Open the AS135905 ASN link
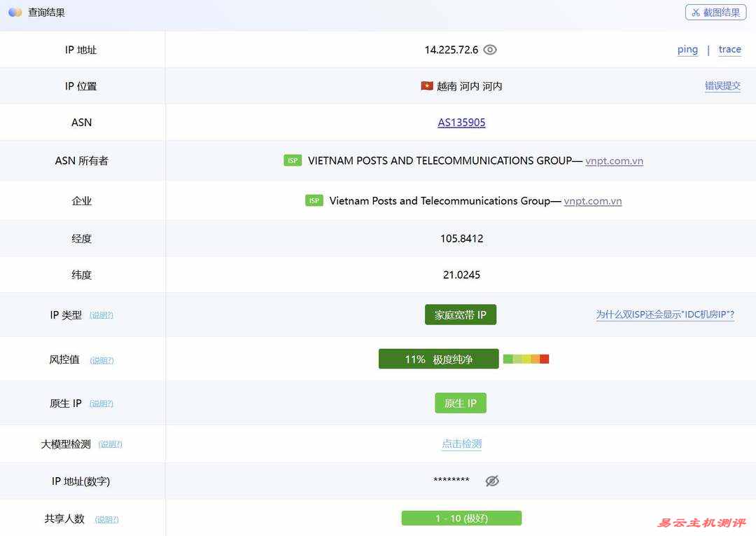Screen dimensions: 756x536 pyautogui.click(x=461, y=123)
